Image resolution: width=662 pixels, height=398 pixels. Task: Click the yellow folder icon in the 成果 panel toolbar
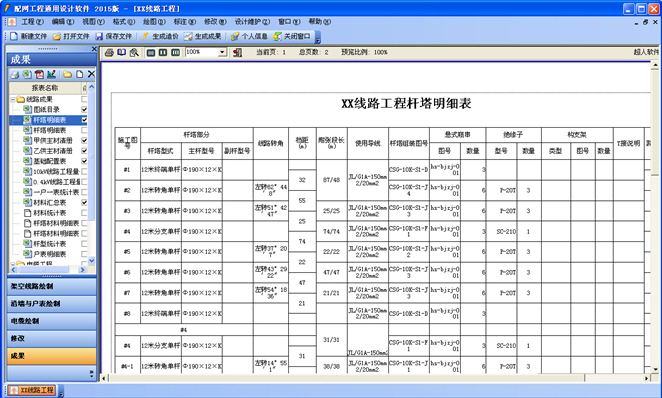tap(67, 74)
